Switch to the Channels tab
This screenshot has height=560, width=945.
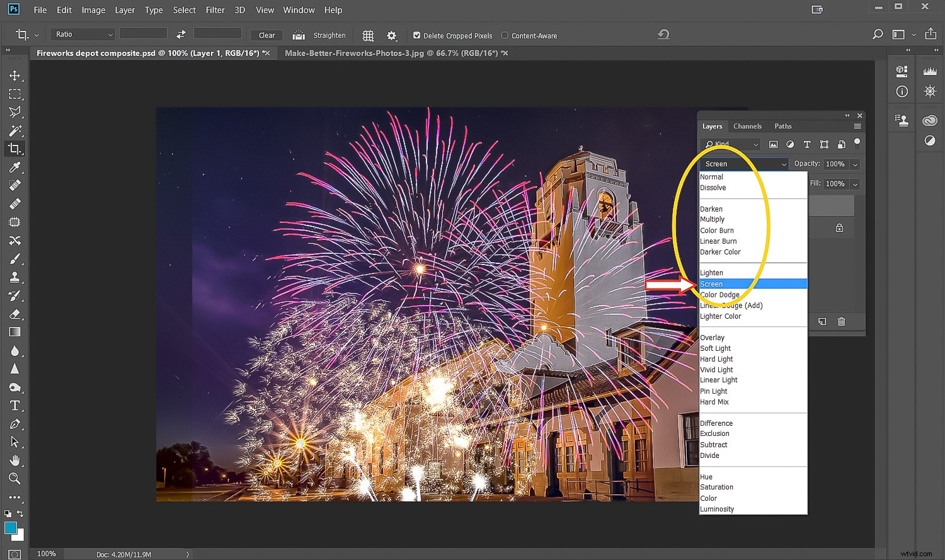747,126
